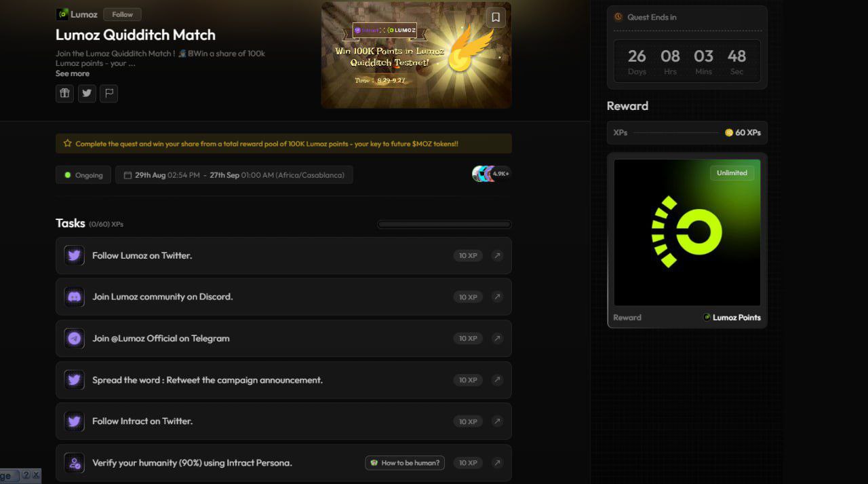Click the flag report icon
Screen dimensions: 868x484
pyautogui.click(x=108, y=94)
